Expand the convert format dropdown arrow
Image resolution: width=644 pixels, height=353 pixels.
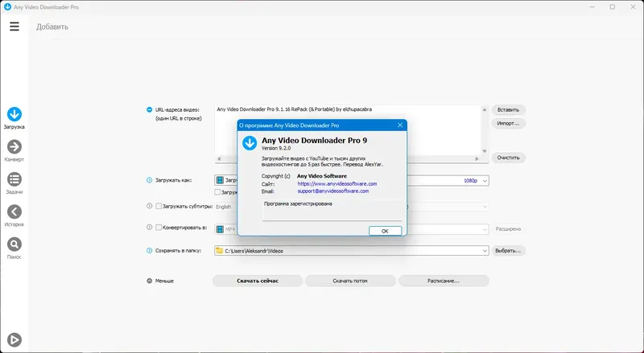(485, 229)
